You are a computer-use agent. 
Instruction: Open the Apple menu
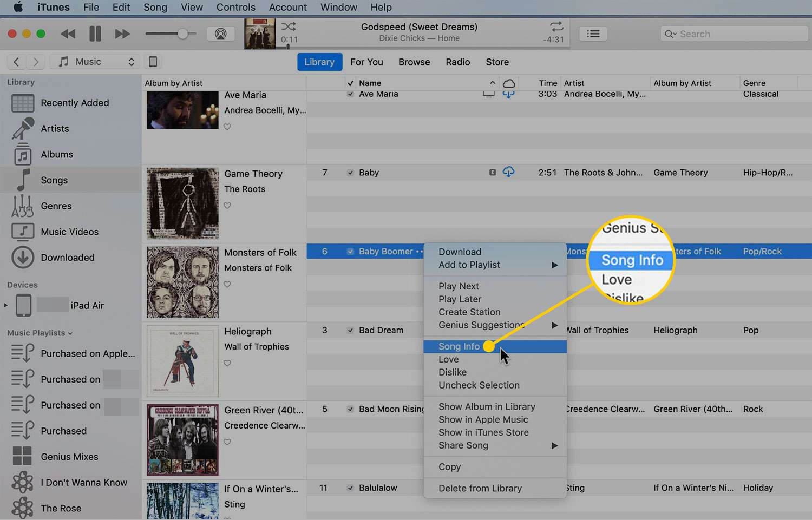pos(18,7)
